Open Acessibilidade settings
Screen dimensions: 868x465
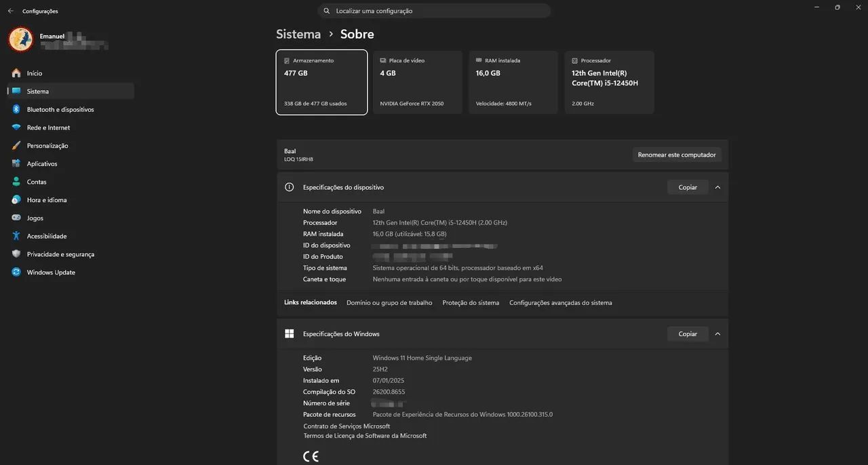pos(71,236)
